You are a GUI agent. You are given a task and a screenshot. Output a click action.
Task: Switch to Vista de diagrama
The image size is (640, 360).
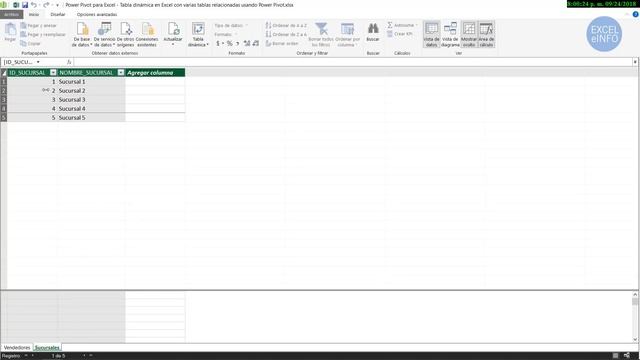pyautogui.click(x=450, y=34)
